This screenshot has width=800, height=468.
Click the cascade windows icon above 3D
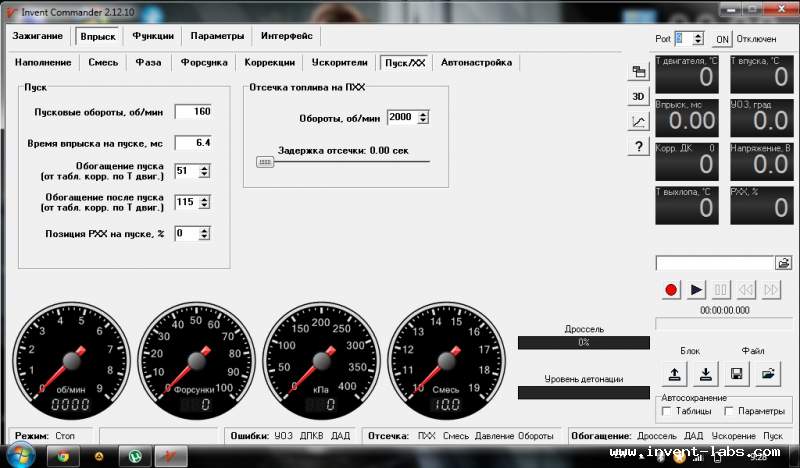coord(638,71)
